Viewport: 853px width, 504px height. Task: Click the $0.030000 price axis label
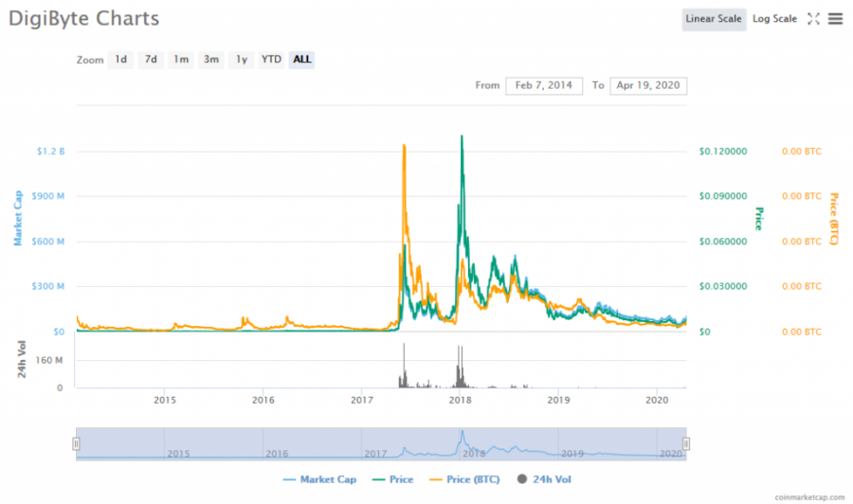(x=723, y=286)
